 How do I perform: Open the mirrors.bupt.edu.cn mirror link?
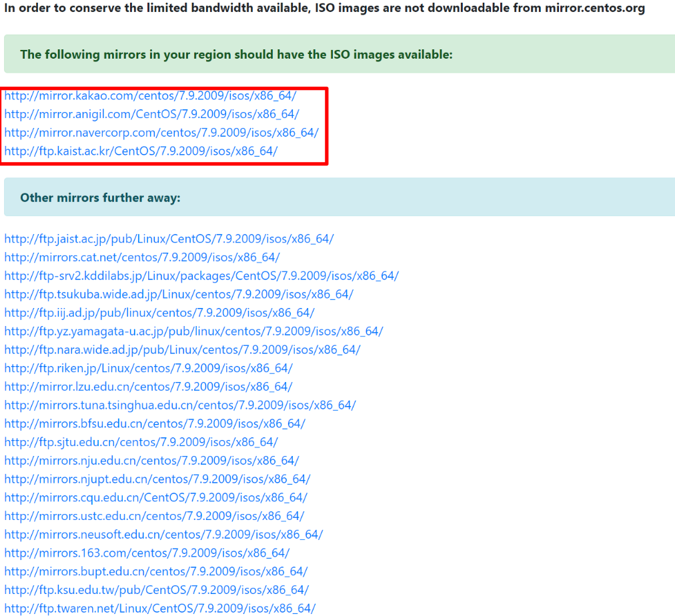tap(156, 572)
